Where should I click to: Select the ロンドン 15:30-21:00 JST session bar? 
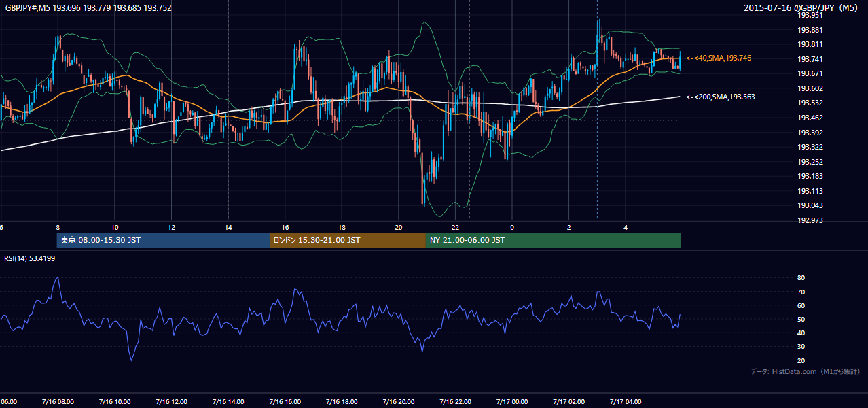pos(348,240)
